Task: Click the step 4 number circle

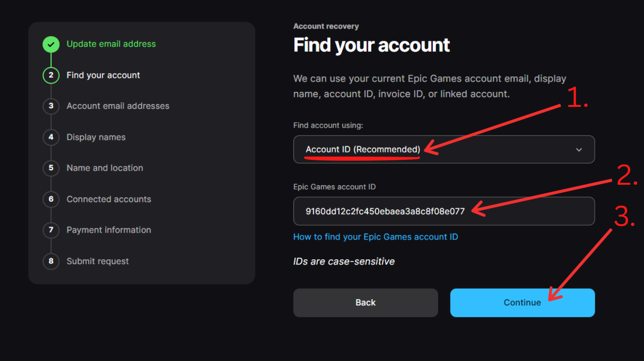Action: [51, 137]
